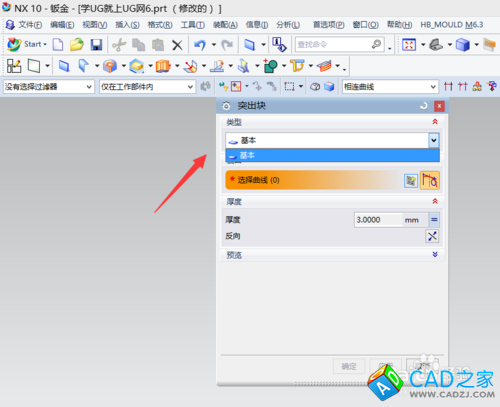500x407 pixels.
Task: Open the 相连曲线 curve rule dropdown
Action: click(390, 87)
